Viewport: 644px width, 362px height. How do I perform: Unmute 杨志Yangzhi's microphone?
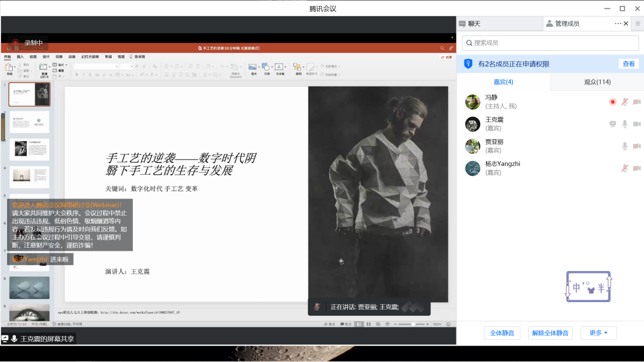(x=625, y=169)
